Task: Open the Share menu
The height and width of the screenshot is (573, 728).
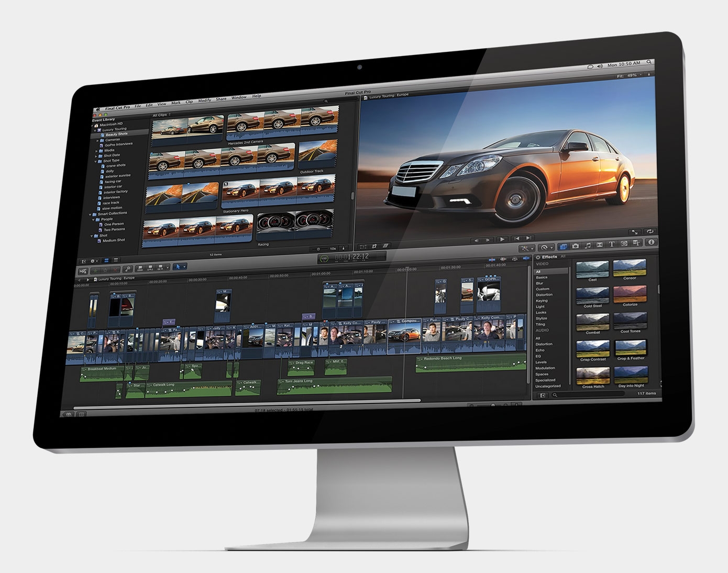Action: (221, 99)
